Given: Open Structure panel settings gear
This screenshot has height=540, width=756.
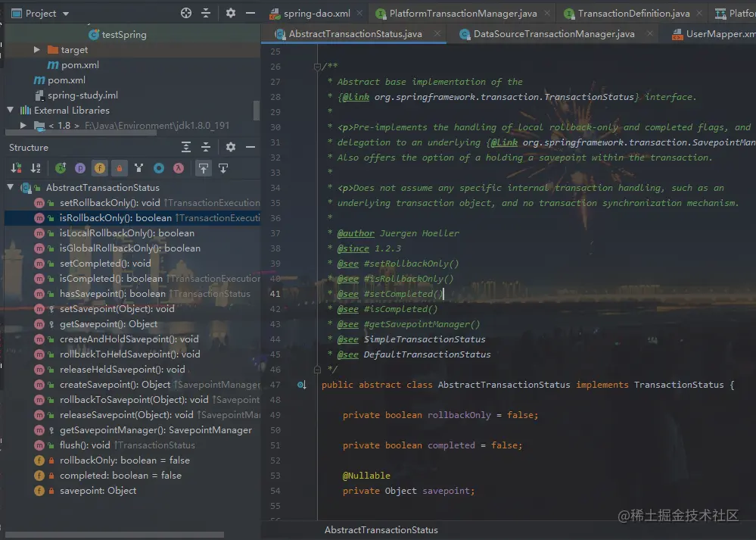Looking at the screenshot, I should pyautogui.click(x=231, y=147).
